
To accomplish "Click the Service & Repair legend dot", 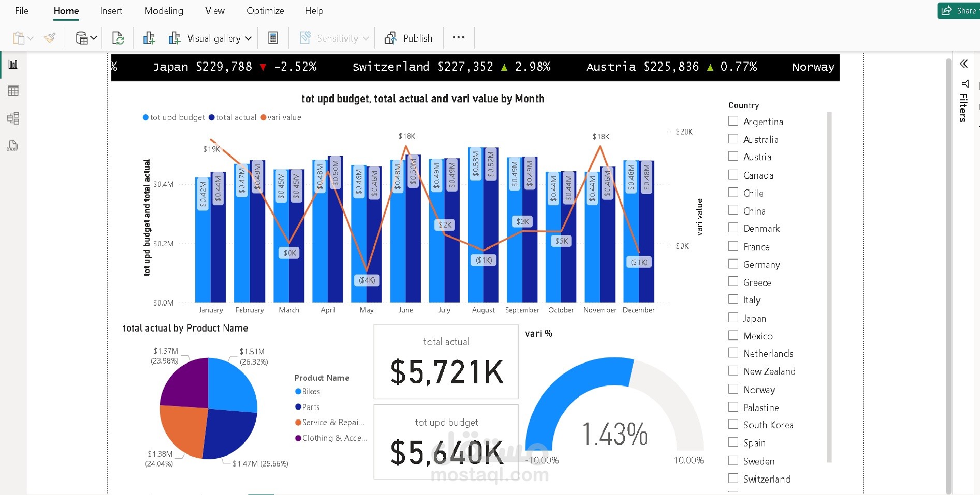I will [298, 423].
